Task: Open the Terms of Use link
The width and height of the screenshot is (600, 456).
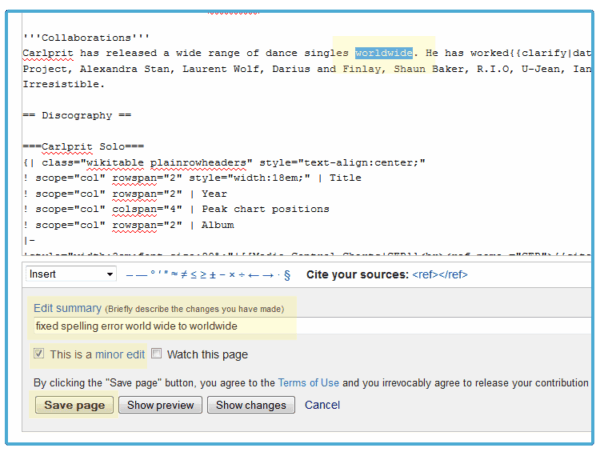Action: click(308, 383)
